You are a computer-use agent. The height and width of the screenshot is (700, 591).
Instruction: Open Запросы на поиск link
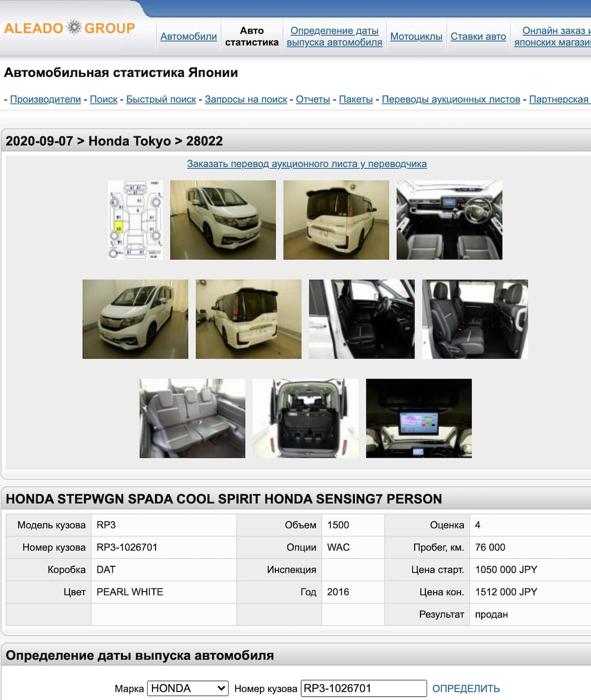click(x=246, y=99)
